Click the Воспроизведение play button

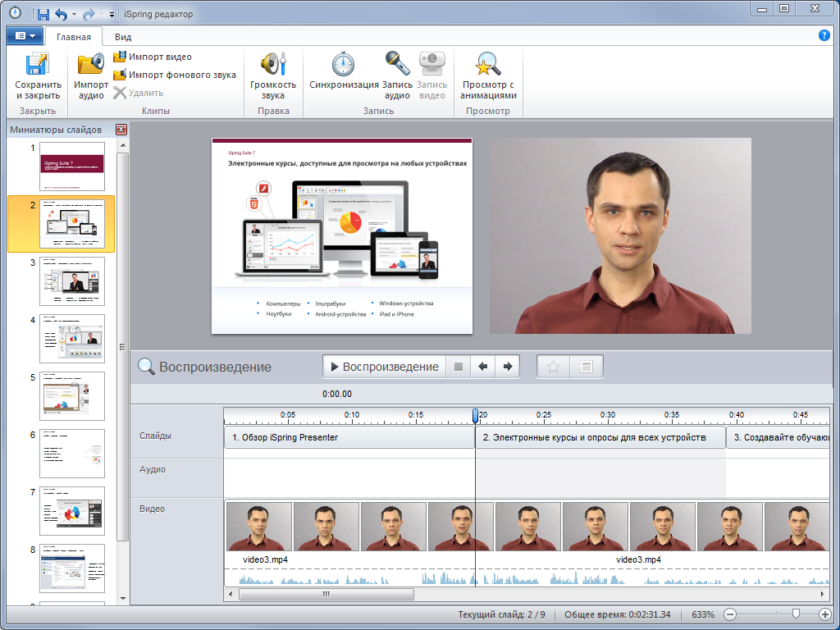tap(385, 367)
